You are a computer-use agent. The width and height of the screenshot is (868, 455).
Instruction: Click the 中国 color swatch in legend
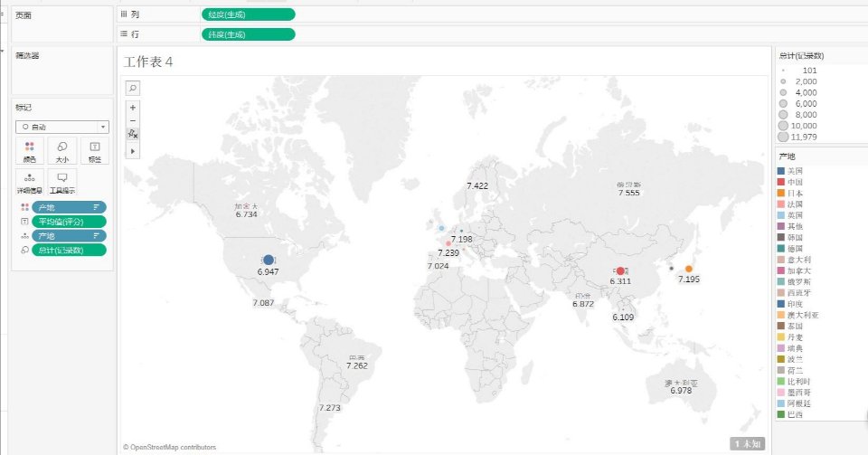(781, 182)
